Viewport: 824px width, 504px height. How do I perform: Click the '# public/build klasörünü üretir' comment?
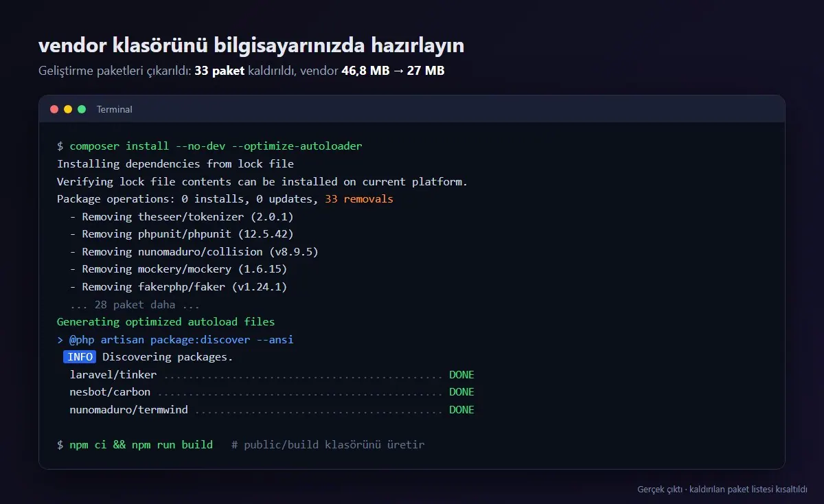point(328,445)
